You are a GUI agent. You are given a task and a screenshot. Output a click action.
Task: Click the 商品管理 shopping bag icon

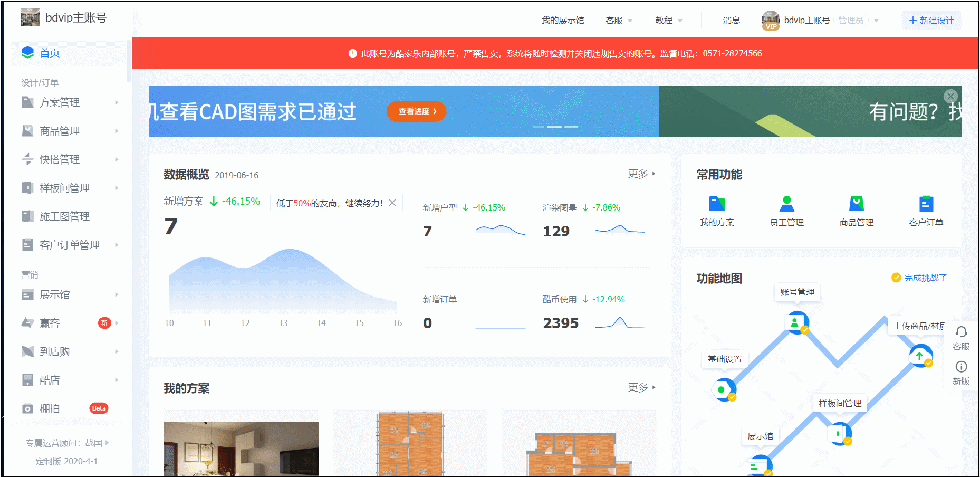[x=856, y=204]
